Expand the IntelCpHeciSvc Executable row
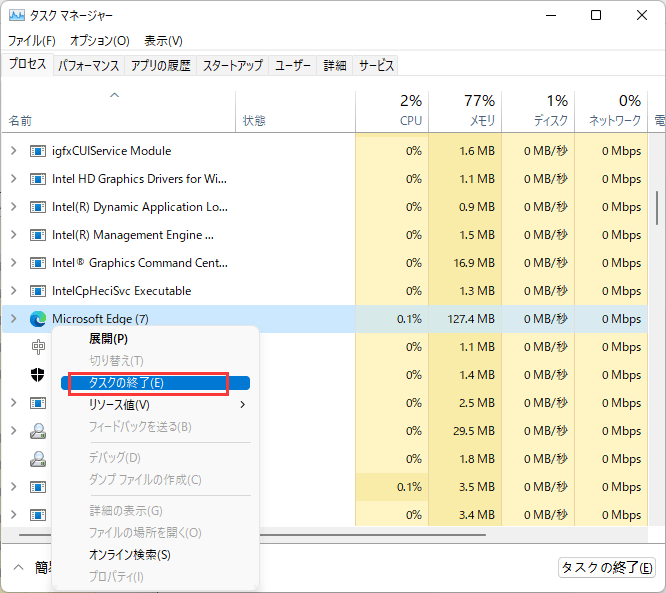Image resolution: width=666 pixels, height=593 pixels. pyautogui.click(x=14, y=291)
